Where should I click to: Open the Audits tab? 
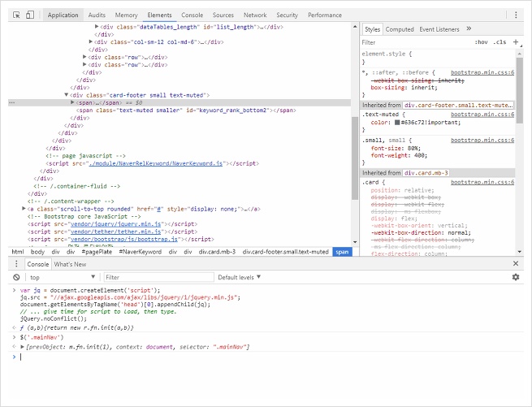pyautogui.click(x=97, y=15)
